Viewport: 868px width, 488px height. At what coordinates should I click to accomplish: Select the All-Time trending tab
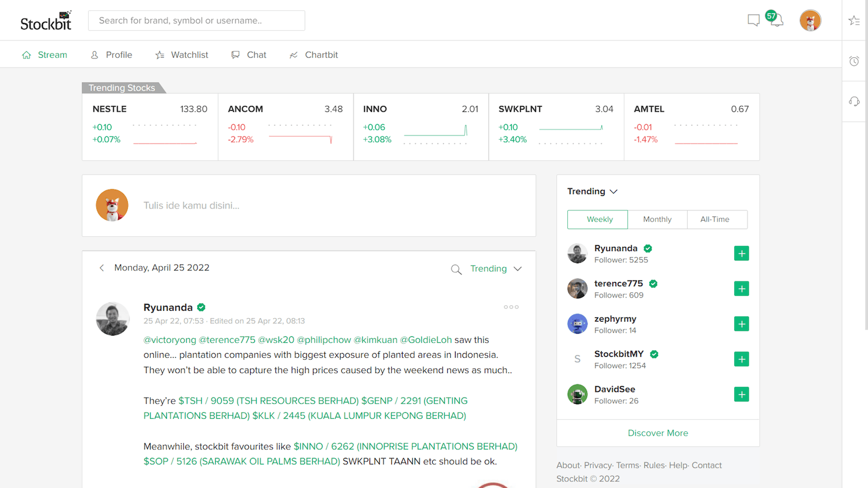pyautogui.click(x=717, y=219)
